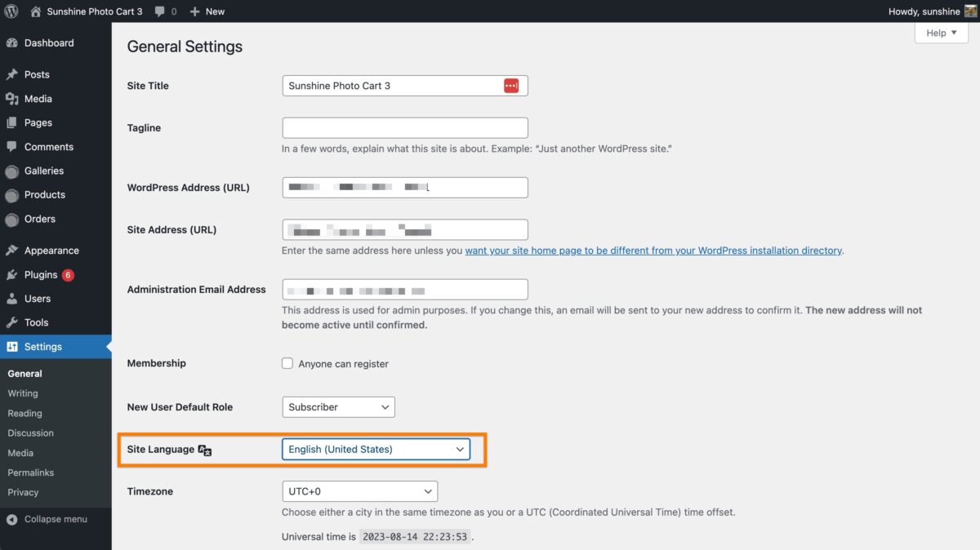Click the Plugins update count badge
Image resolution: width=980 pixels, height=550 pixels.
[x=68, y=275]
